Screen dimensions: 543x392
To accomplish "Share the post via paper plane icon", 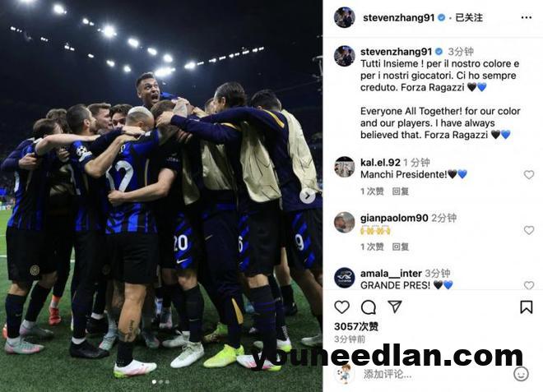I will click(395, 307).
